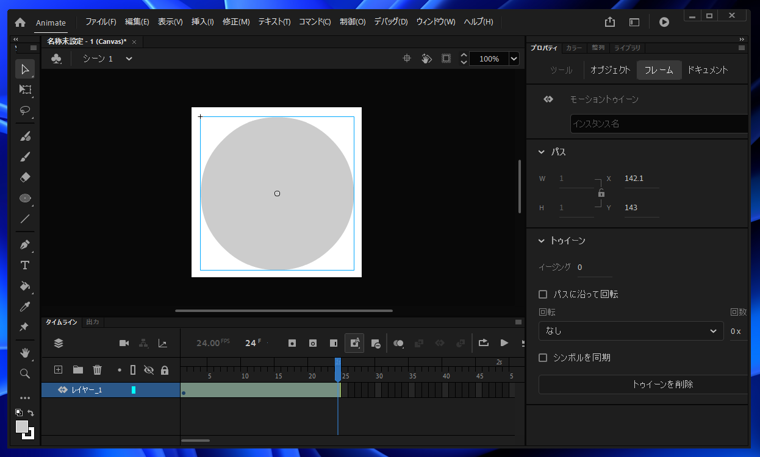760x457 pixels.
Task: Delete layer using the trash icon
Action: pyautogui.click(x=97, y=370)
